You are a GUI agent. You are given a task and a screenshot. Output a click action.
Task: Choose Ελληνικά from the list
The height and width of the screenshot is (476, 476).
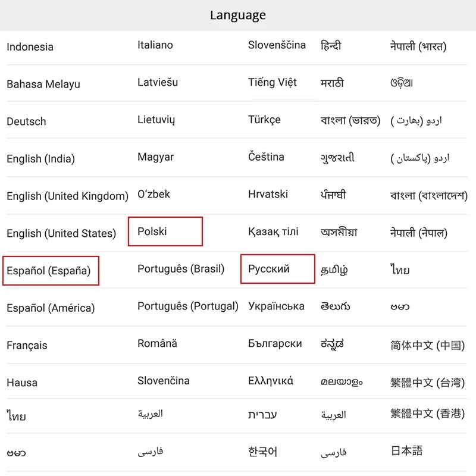(x=271, y=381)
